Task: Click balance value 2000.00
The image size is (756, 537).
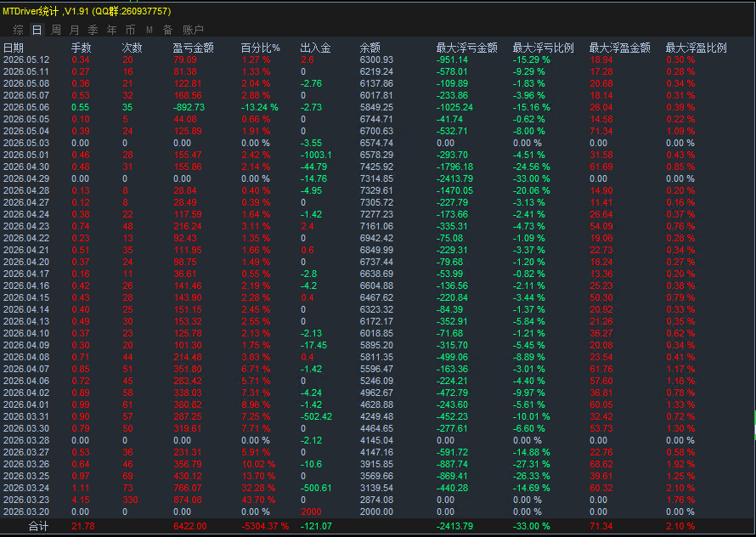Action: [376, 512]
